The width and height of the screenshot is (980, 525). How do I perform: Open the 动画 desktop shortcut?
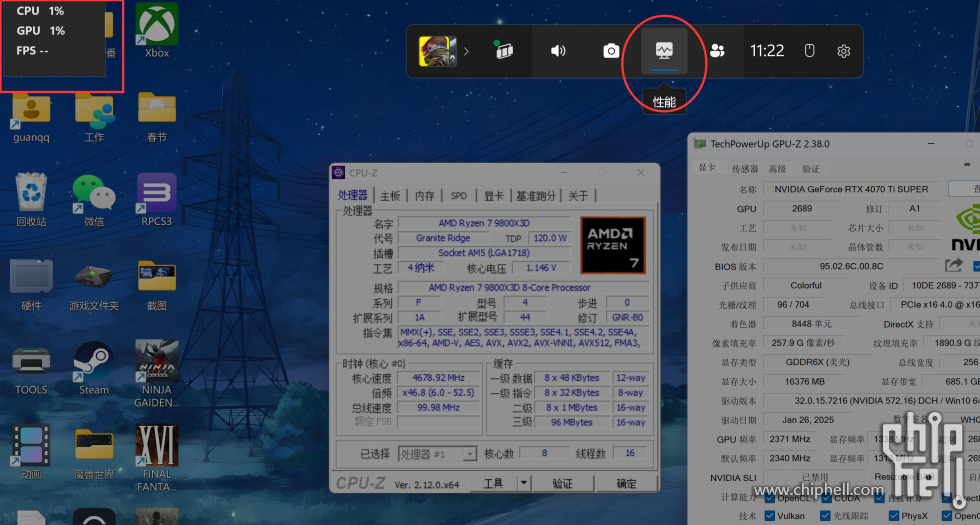point(31,452)
